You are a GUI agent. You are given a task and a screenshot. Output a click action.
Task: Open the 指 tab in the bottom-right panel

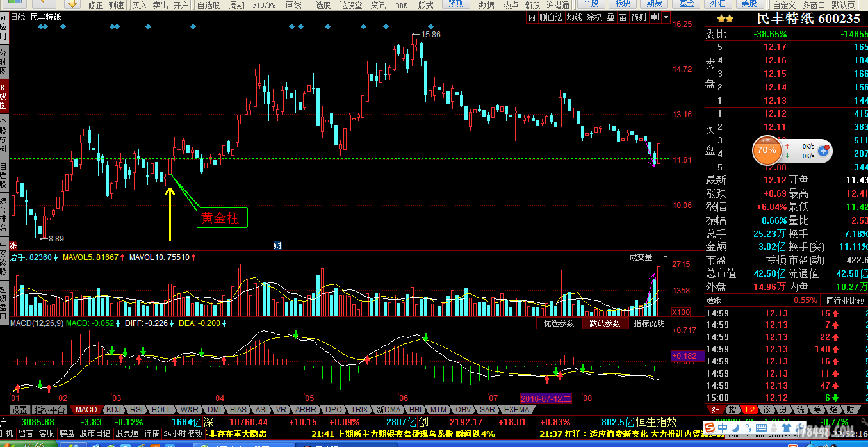click(733, 409)
